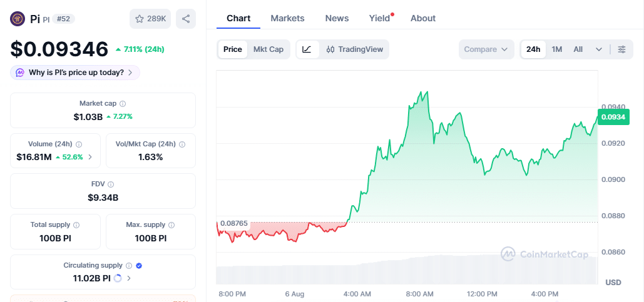Image resolution: width=644 pixels, height=302 pixels.
Task: Click 'Why is PI's price up today?'
Action: pyautogui.click(x=75, y=73)
